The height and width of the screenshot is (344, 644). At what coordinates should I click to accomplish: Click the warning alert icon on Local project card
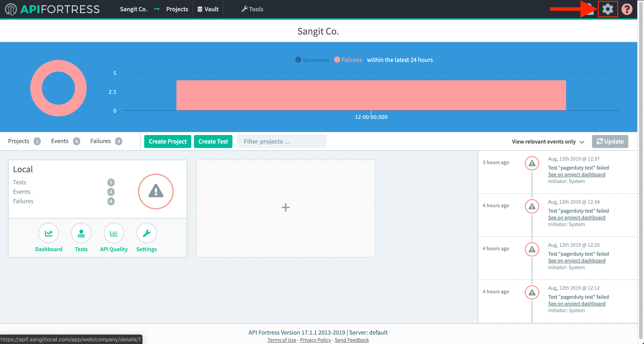156,191
